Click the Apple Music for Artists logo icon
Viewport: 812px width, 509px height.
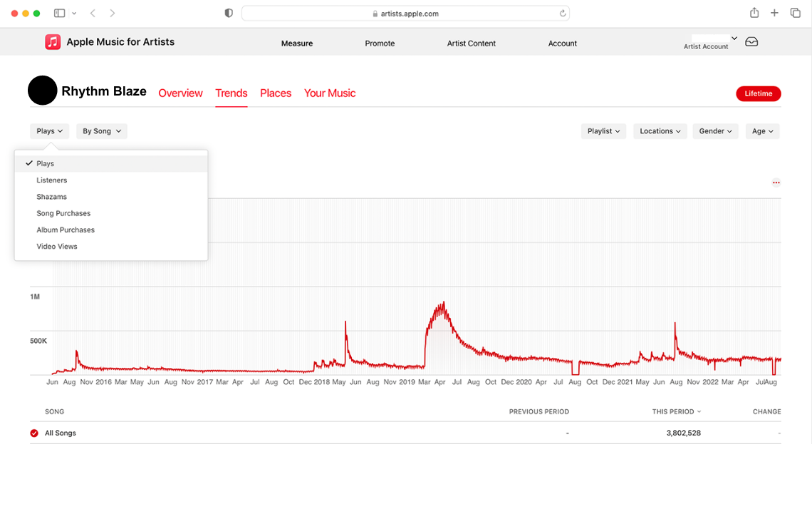[x=53, y=42]
